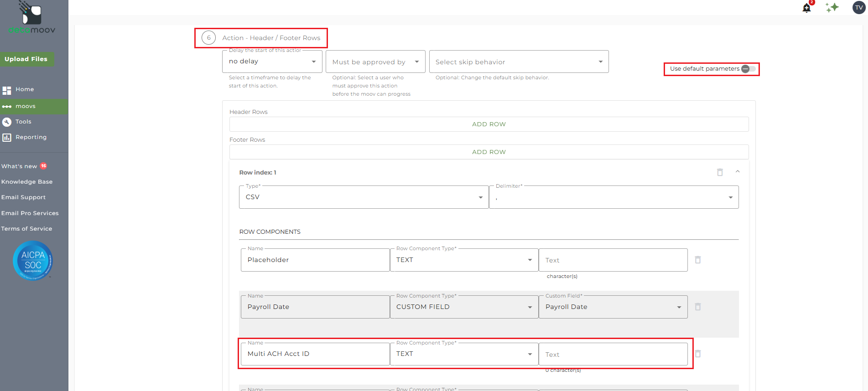
Task: Add a row under Header Rows
Action: coord(489,124)
